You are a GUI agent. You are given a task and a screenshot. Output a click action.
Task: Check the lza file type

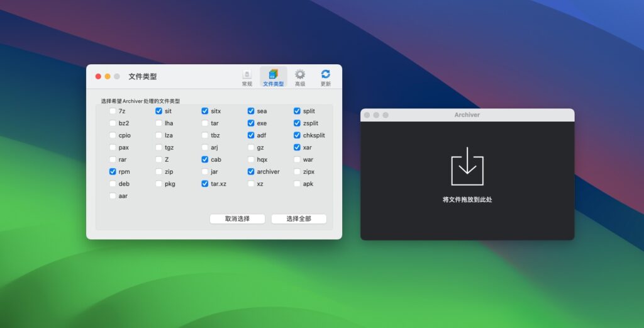click(x=158, y=135)
